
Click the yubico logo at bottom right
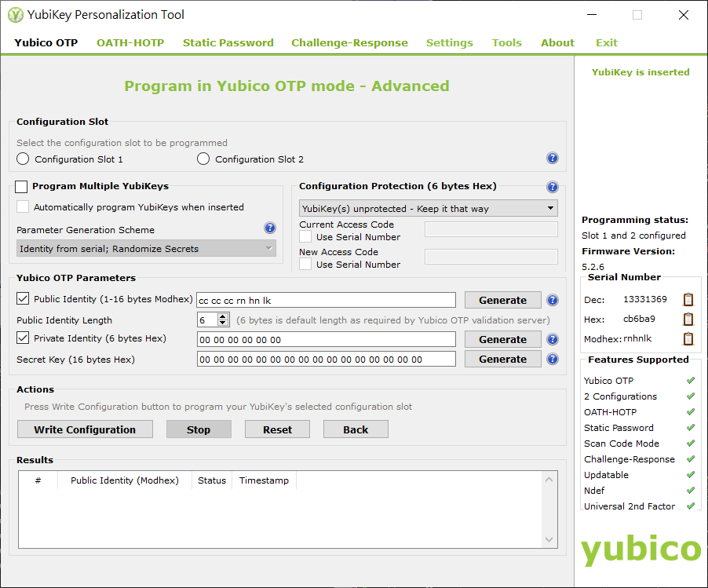click(x=640, y=550)
